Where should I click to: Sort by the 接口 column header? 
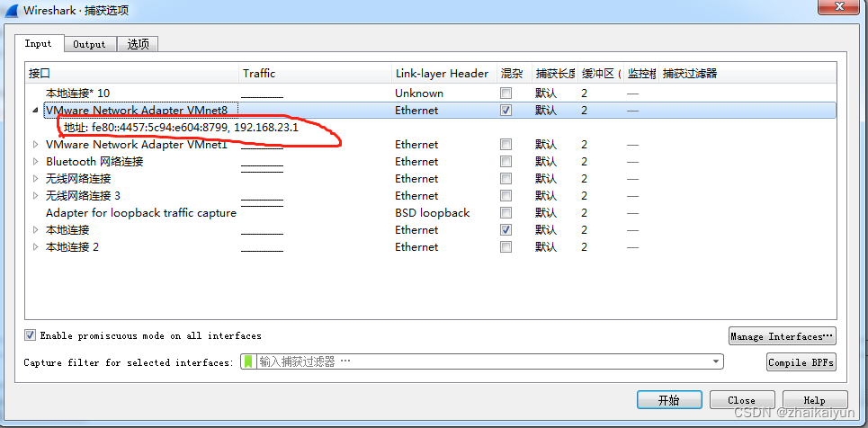click(133, 74)
